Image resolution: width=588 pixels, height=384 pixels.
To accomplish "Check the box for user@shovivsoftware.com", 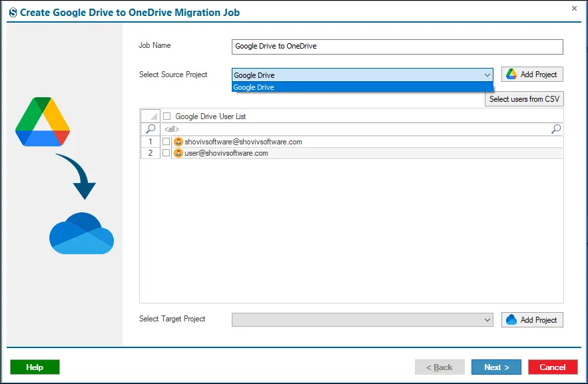I will pos(166,153).
